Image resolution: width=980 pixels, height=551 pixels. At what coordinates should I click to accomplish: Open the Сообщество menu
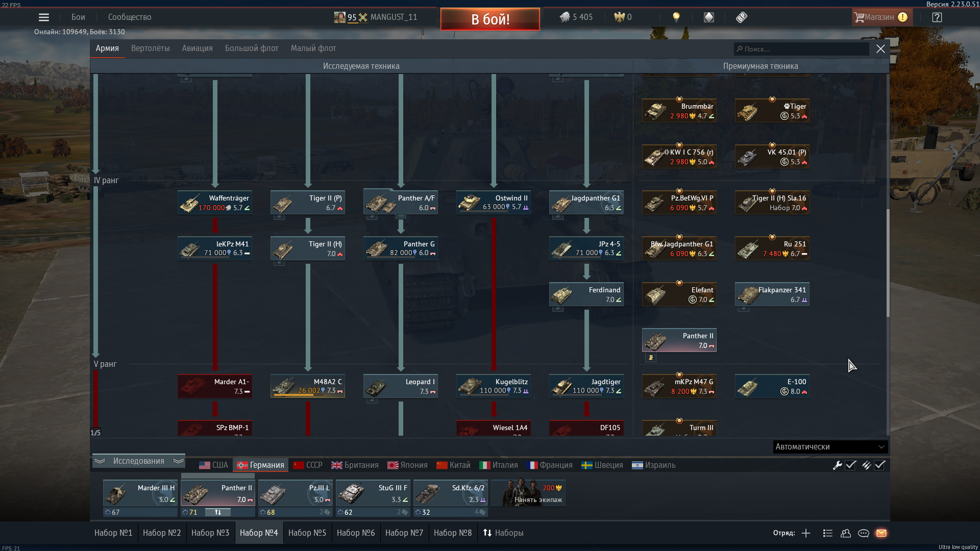coord(130,17)
